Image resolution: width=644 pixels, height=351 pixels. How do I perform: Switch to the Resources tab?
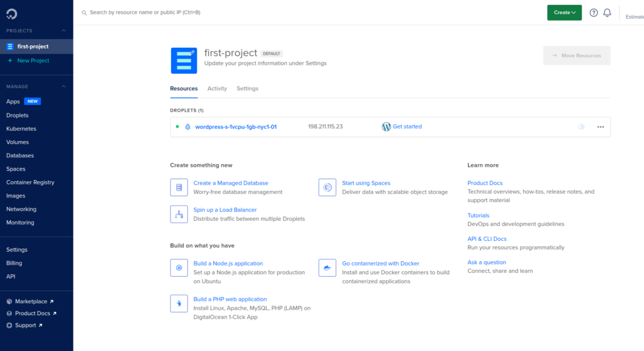pos(184,89)
